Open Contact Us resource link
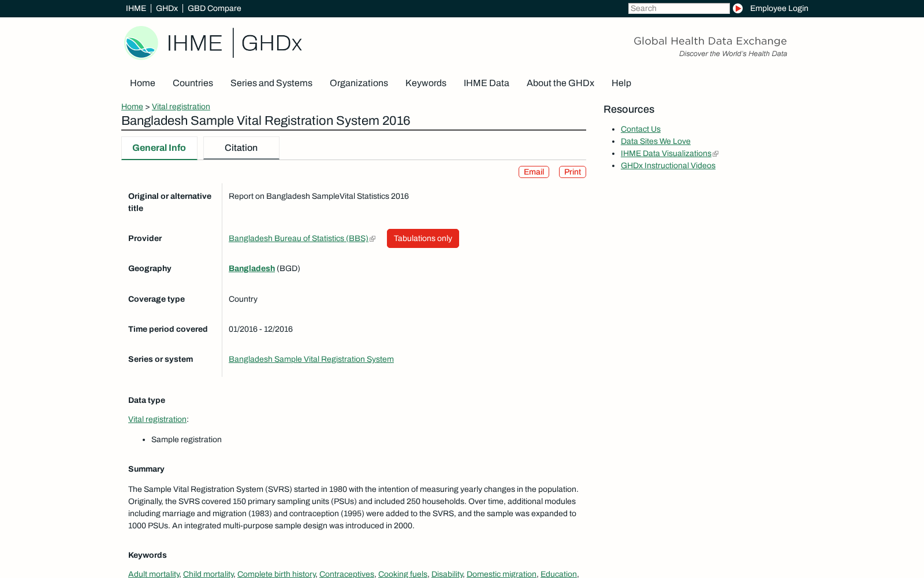Screen dimensions: 924x578 coord(640,129)
